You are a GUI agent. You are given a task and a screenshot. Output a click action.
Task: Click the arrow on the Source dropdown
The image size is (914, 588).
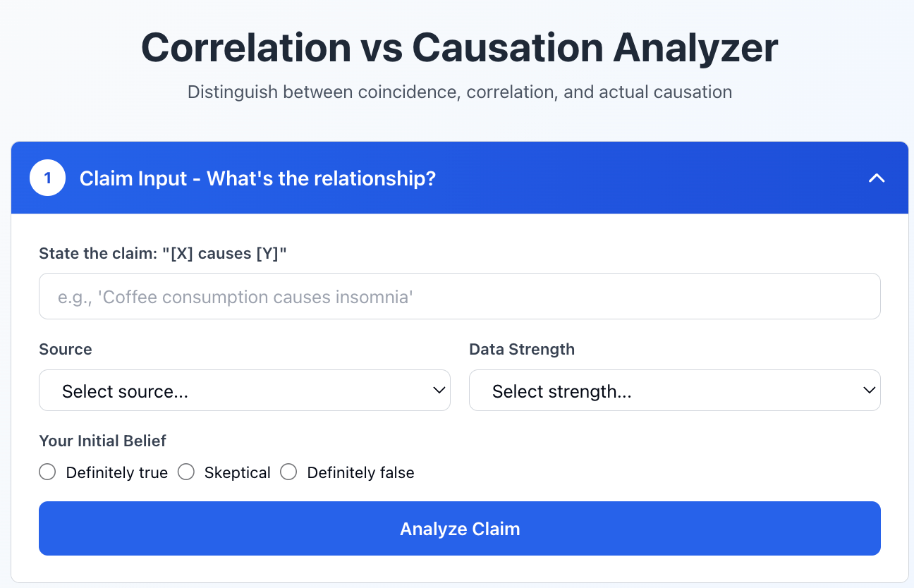click(439, 390)
